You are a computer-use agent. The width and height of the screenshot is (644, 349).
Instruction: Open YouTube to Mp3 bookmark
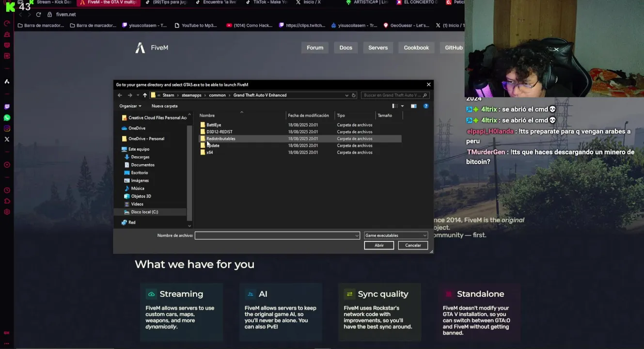pyautogui.click(x=195, y=25)
